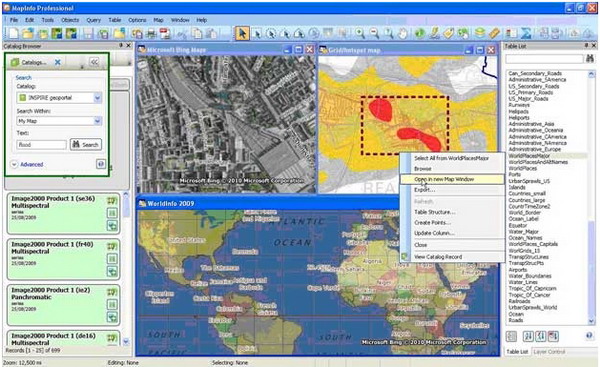This screenshot has width=600, height=367.
Task: Pick the Zoom-out magnifier tool
Action: click(374, 33)
